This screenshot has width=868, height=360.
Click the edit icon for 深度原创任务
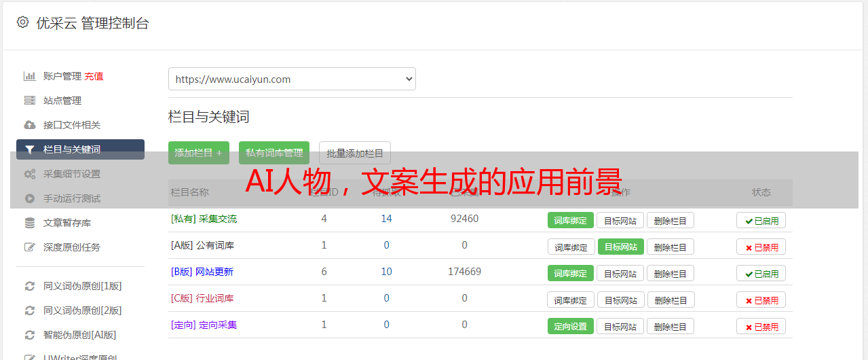pos(30,247)
